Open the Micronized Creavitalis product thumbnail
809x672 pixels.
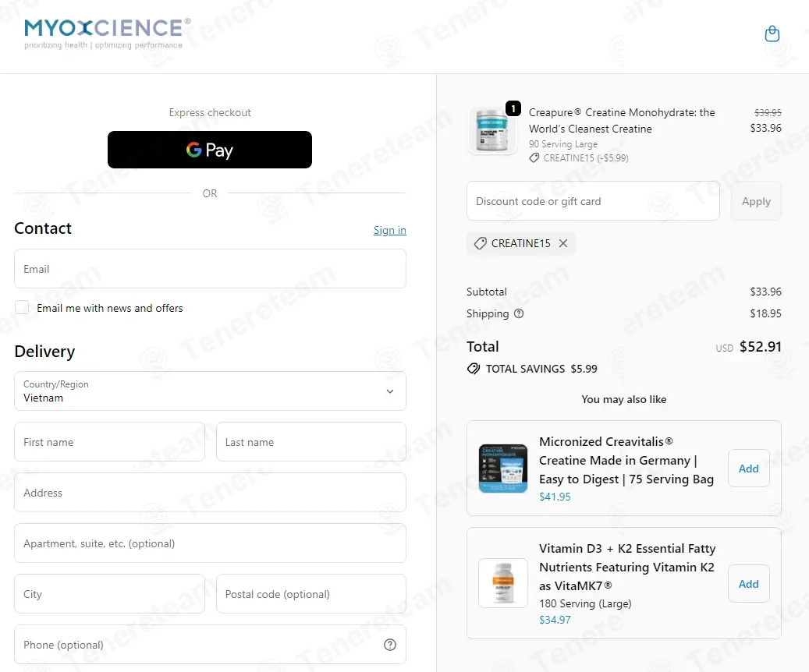(x=503, y=469)
